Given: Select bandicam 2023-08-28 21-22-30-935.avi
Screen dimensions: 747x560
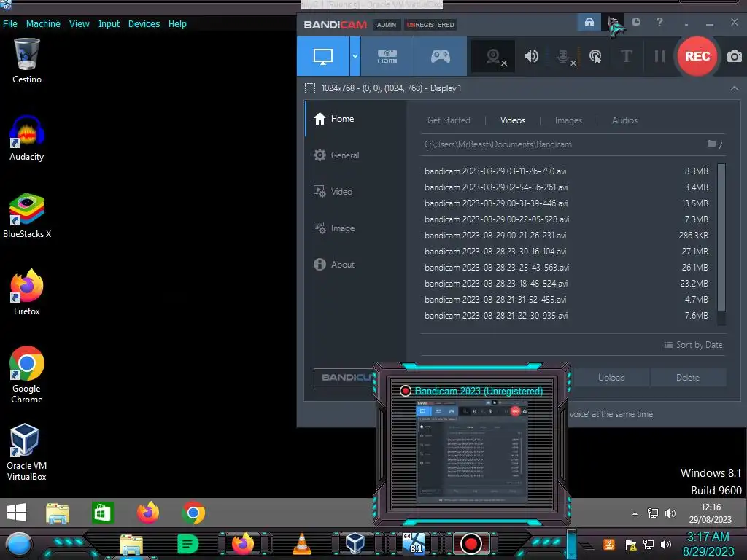Looking at the screenshot, I should point(566,316).
